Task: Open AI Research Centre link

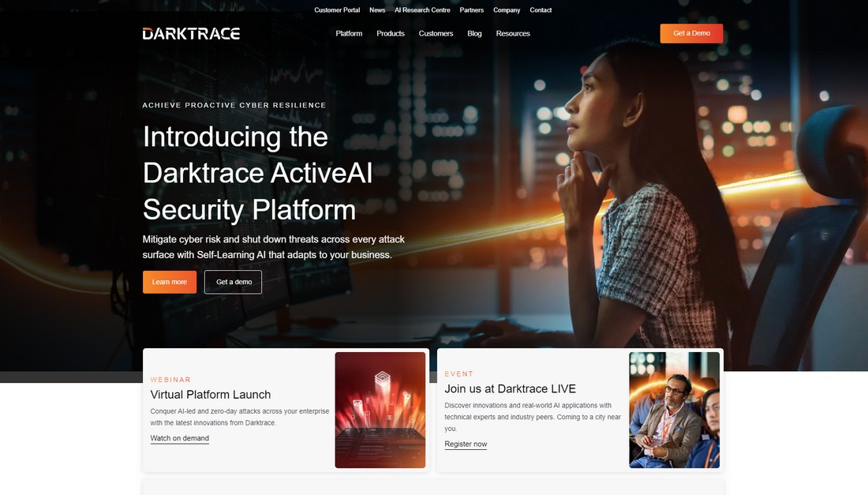Action: point(422,10)
